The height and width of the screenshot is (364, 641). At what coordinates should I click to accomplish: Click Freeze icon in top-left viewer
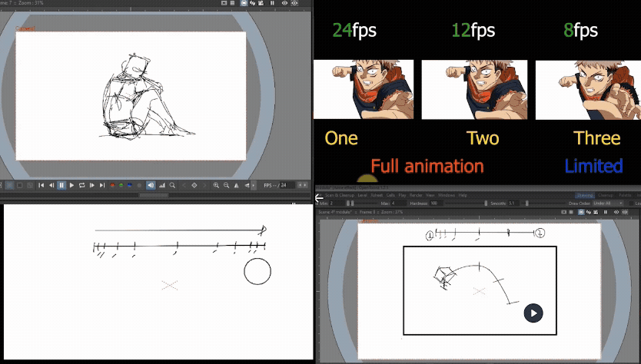(272, 3)
